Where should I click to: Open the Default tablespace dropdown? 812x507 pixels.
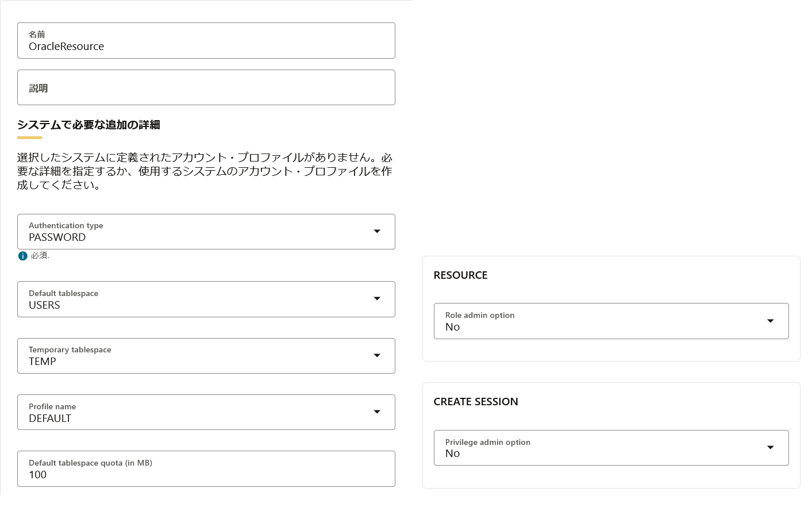click(x=206, y=299)
